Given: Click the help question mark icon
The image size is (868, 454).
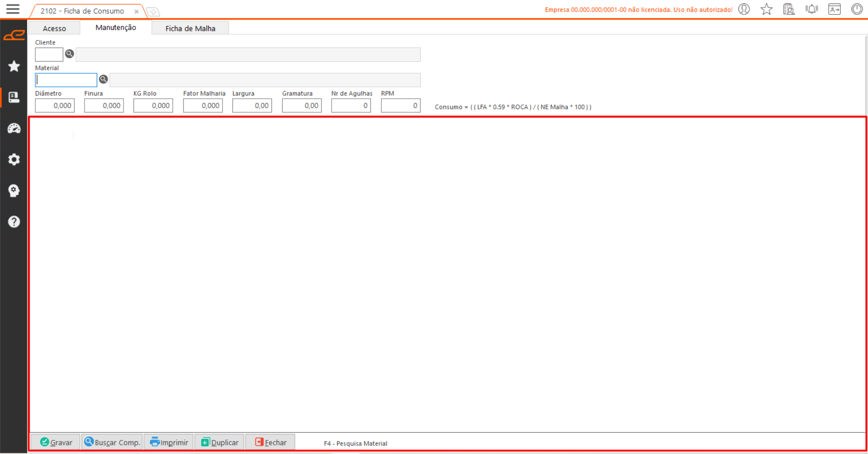Looking at the screenshot, I should pos(14,222).
